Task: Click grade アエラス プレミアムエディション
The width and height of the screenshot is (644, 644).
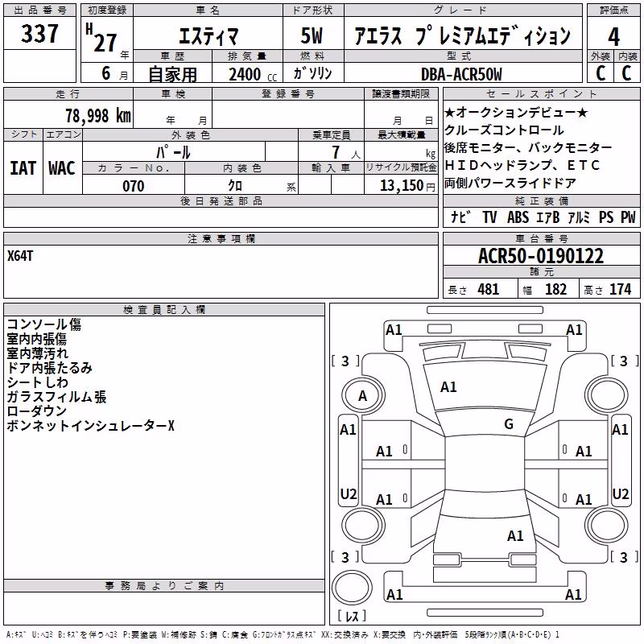Action: (462, 35)
